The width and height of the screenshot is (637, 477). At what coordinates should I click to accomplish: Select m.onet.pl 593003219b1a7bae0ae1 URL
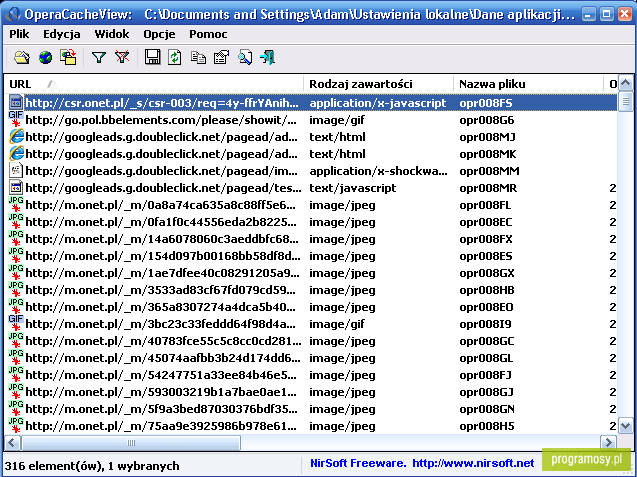coord(161,392)
